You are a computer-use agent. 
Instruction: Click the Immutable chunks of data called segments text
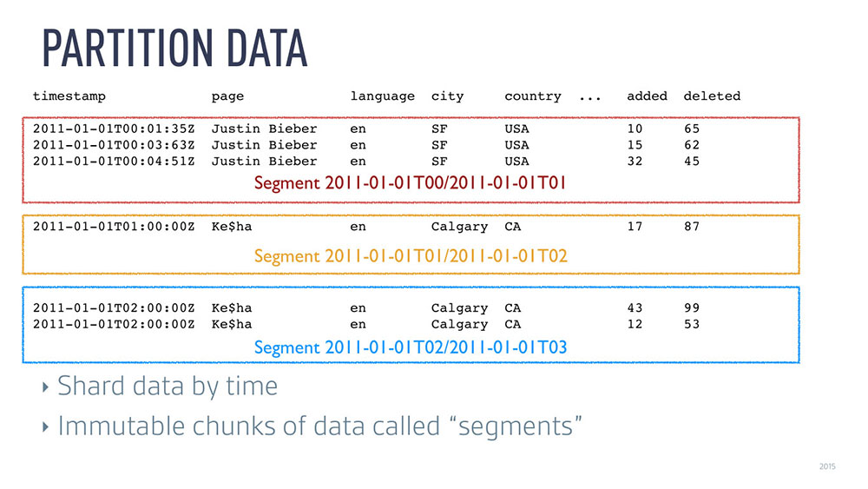click(x=319, y=426)
